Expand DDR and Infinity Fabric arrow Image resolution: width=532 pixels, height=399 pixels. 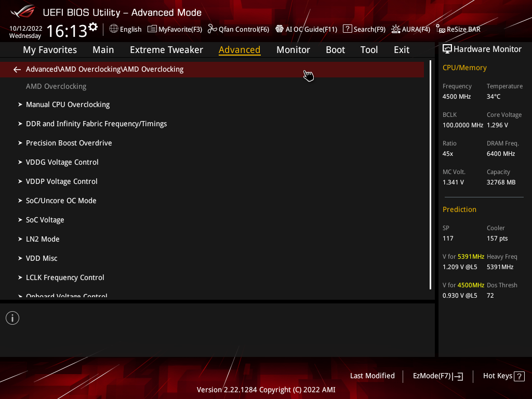point(20,124)
